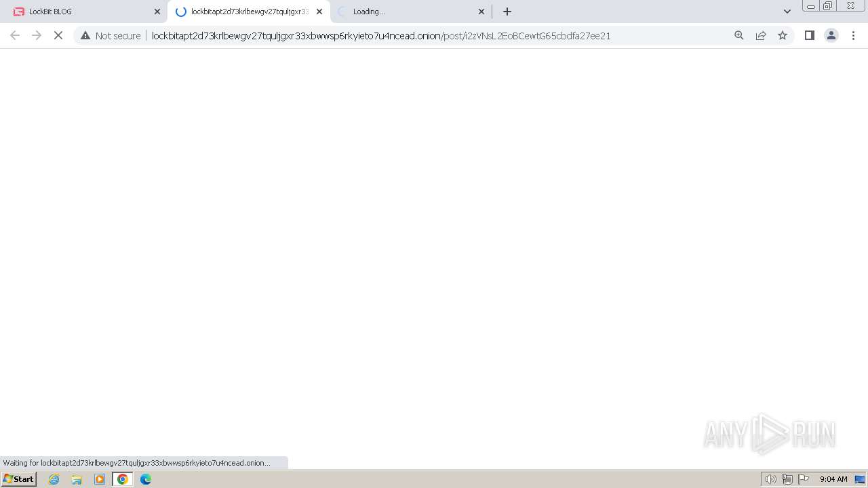The image size is (868, 488).
Task: Bookmark this page with the star
Action: pyautogui.click(x=783, y=35)
